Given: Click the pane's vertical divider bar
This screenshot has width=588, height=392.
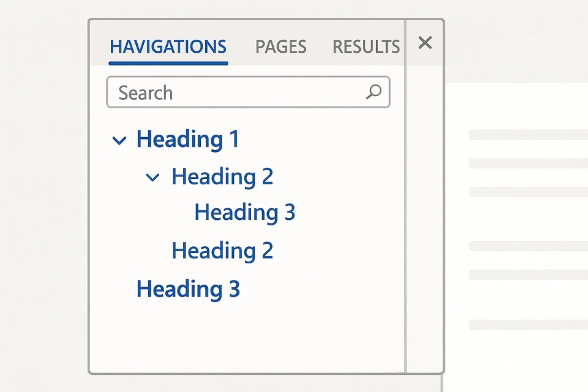Looking at the screenshot, I should [x=405, y=196].
